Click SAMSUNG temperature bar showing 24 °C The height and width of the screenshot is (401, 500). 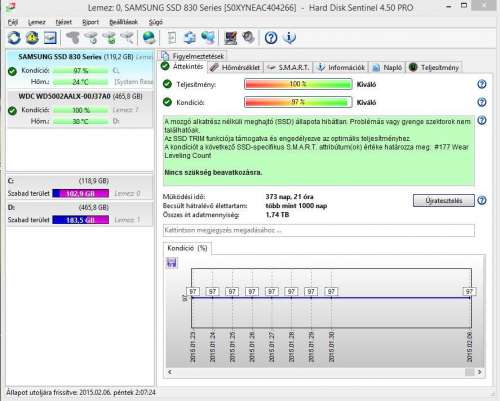pyautogui.click(x=81, y=82)
